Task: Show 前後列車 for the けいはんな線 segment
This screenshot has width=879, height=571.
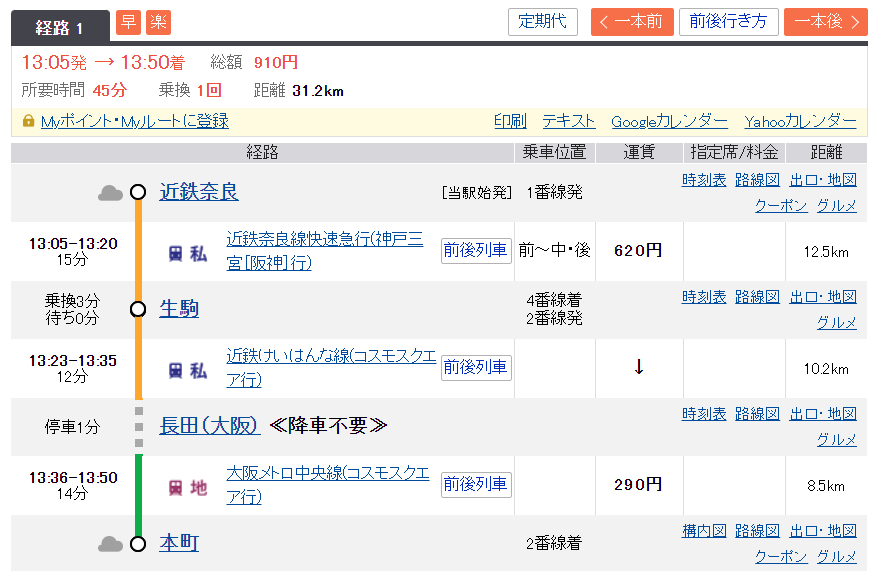Action: point(476,367)
